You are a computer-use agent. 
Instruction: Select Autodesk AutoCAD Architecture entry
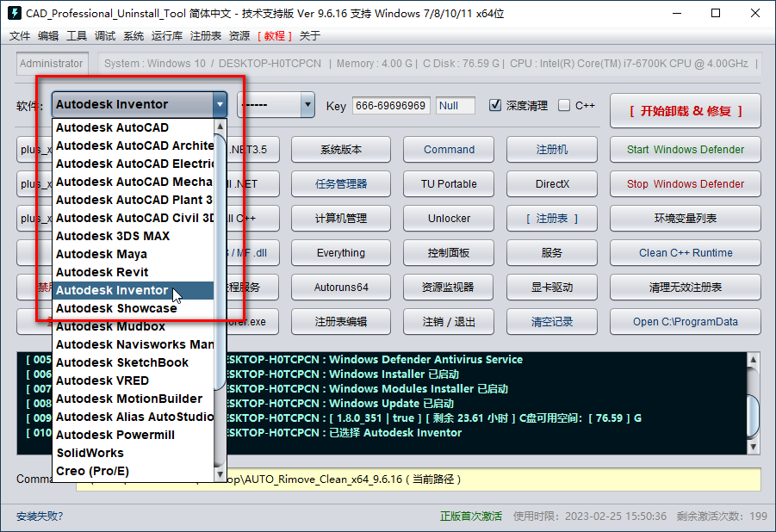(133, 145)
